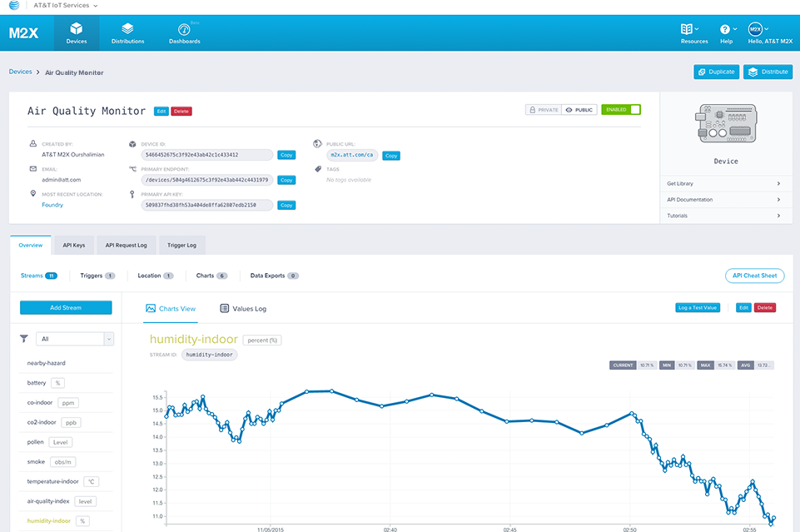Click the Primary API Key key icon
800x532 pixels.
click(132, 194)
